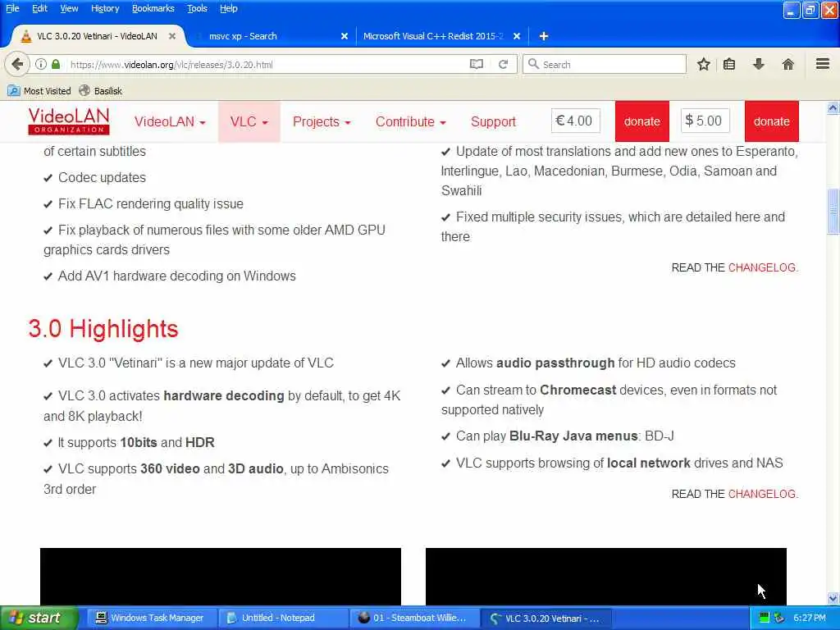Show bookmarks list icon

(x=729, y=64)
